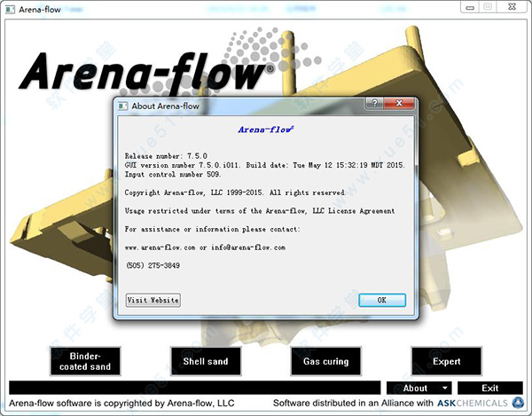Click the phone number (505) 275-3849
Viewport: 532px width, 416px height.
point(153,266)
